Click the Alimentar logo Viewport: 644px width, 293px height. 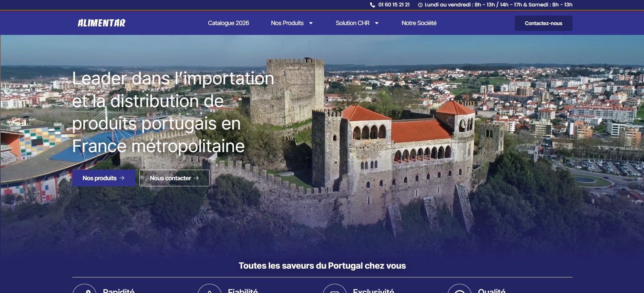click(x=101, y=23)
